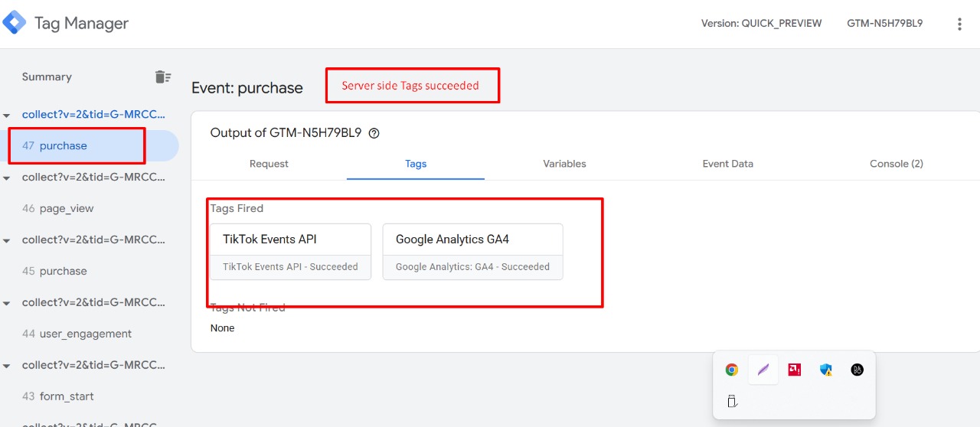Screen dimensions: 980x427
Task: Open the Variables tab
Action: tap(564, 164)
